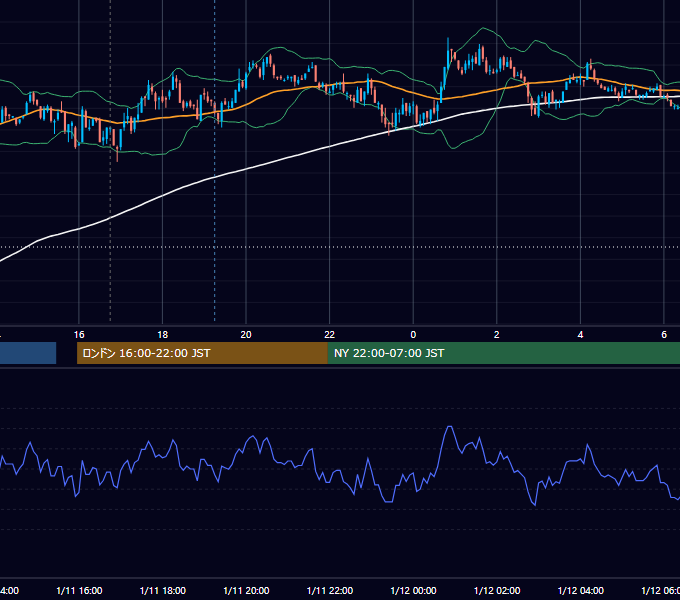The image size is (680, 600).
Task: Click the 20 hour axis label
Action: (246, 335)
